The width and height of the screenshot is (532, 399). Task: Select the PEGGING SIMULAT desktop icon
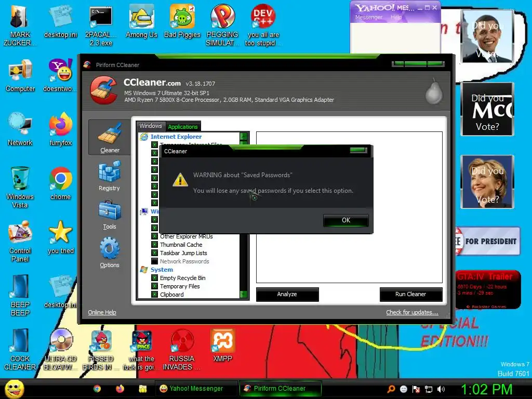tap(222, 25)
